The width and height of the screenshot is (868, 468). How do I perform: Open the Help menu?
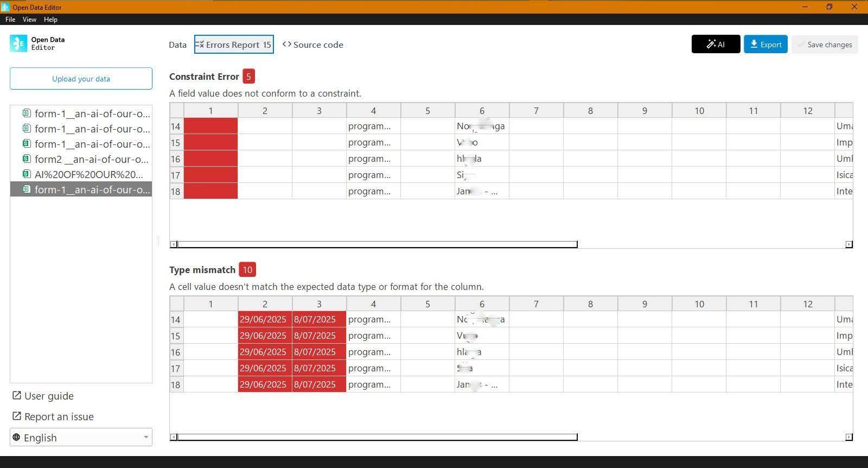coord(50,20)
